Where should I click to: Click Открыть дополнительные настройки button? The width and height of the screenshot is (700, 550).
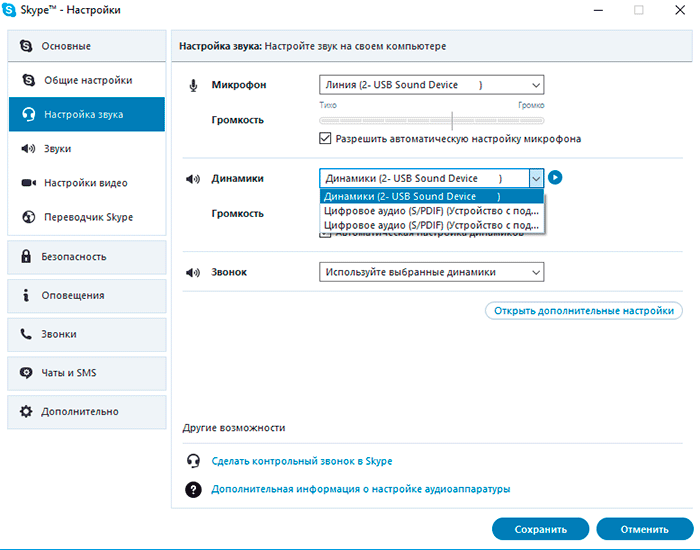(583, 311)
